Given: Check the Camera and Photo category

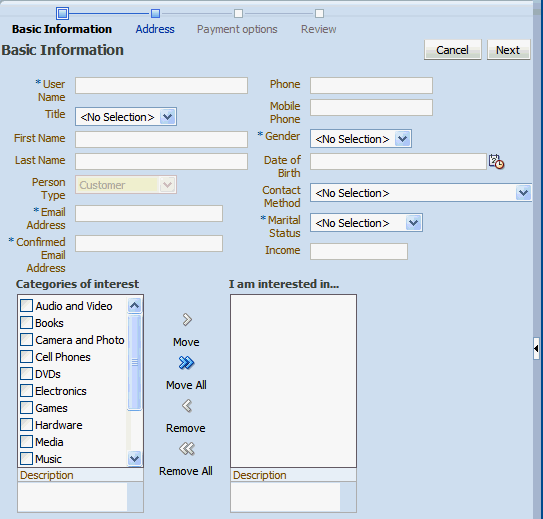Looking at the screenshot, I should coord(26,340).
